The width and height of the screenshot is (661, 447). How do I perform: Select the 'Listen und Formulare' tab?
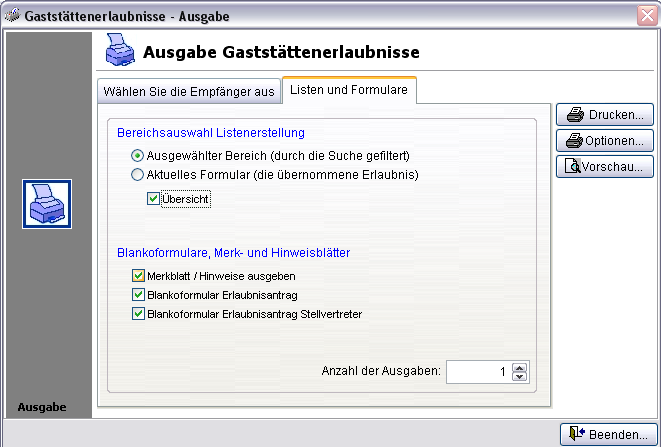tap(349, 90)
